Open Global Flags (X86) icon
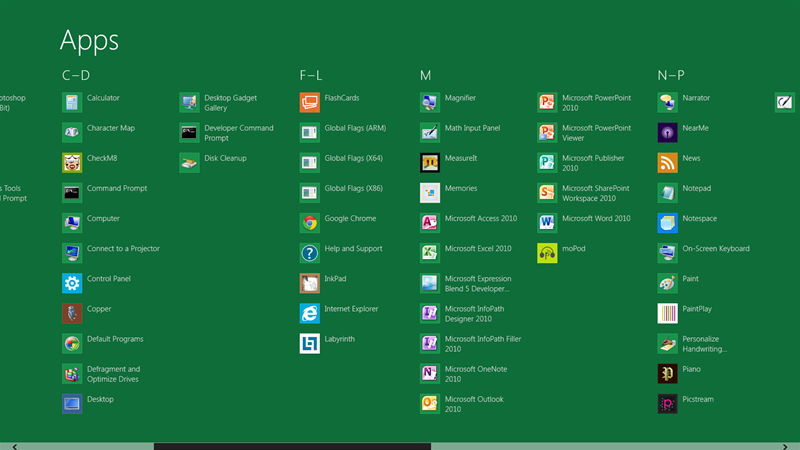Viewport: 800px width, 450px height. click(310, 193)
